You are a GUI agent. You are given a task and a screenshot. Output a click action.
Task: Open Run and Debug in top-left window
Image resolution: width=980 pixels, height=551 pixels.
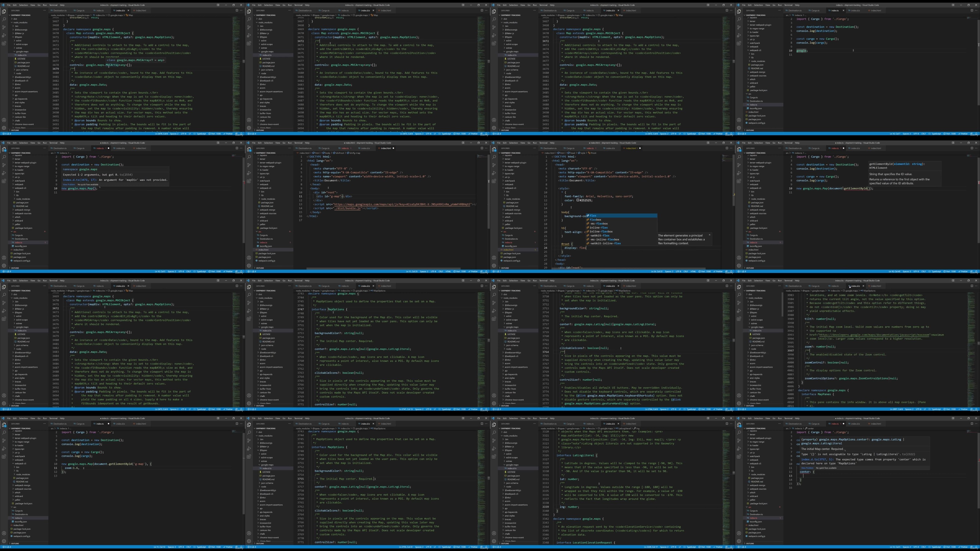(4, 35)
